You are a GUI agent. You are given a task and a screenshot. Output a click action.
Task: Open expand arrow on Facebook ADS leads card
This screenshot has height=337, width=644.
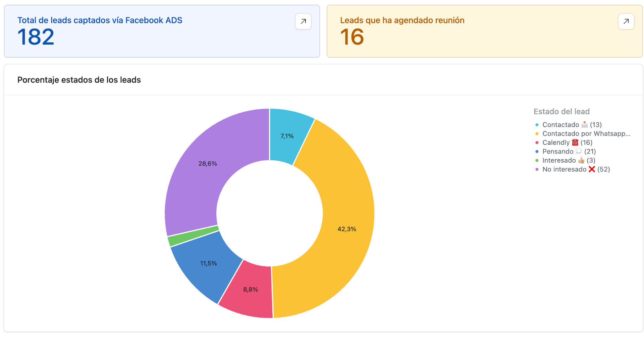(303, 21)
